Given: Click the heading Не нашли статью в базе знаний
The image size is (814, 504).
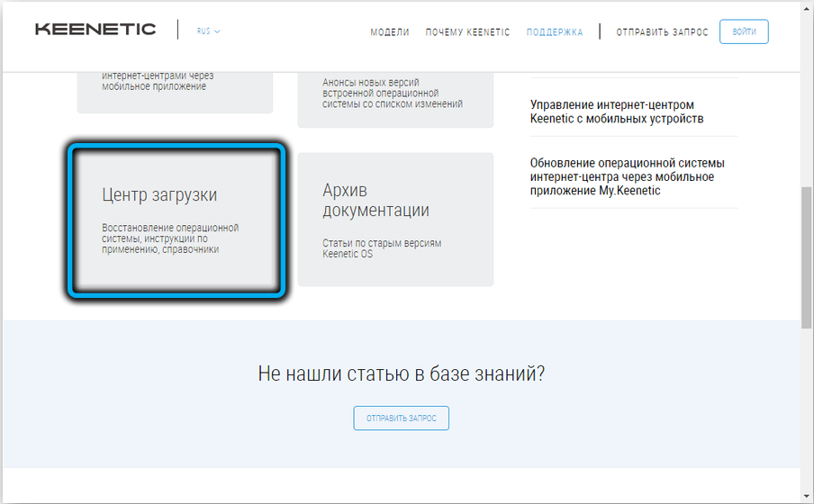Looking at the screenshot, I should (x=401, y=373).
